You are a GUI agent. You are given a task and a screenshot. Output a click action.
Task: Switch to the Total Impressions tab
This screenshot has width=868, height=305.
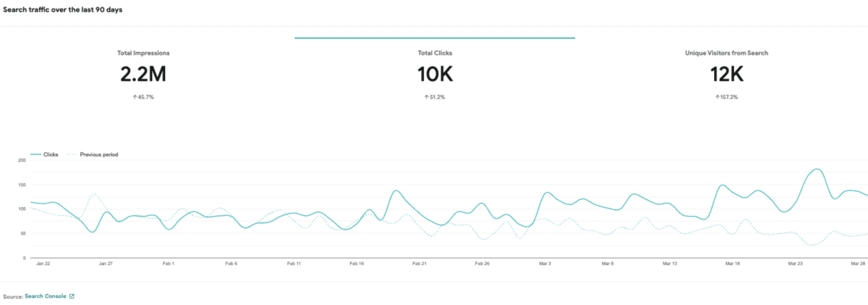(x=143, y=53)
